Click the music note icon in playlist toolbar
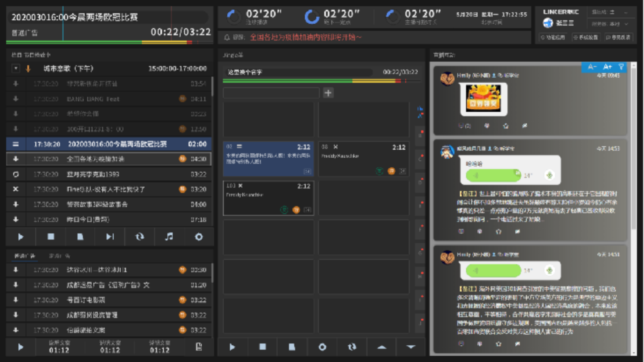Image resolution: width=644 pixels, height=362 pixels. click(x=169, y=237)
